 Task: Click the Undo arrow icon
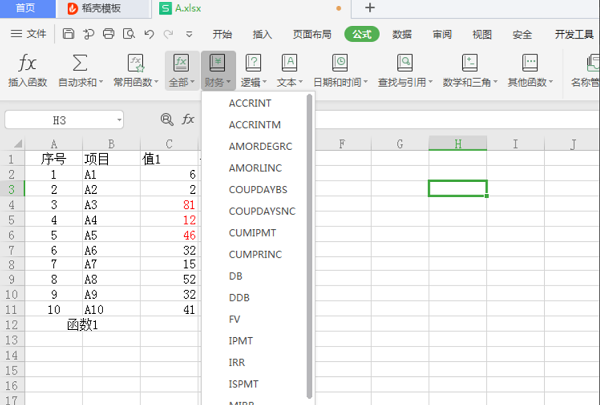(149, 34)
